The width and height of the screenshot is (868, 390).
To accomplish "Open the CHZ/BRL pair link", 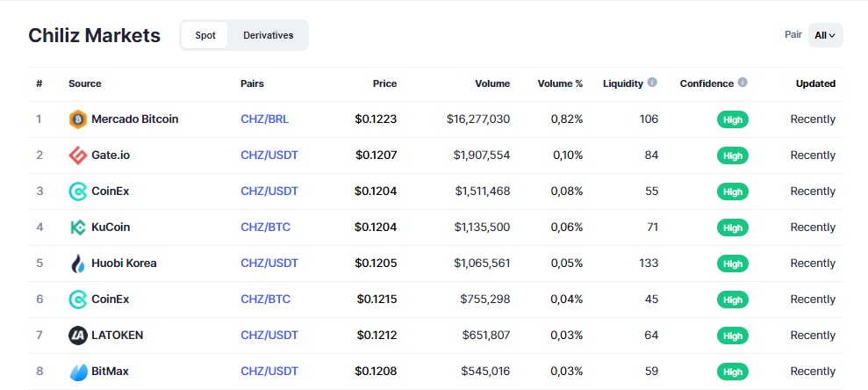I will point(264,119).
